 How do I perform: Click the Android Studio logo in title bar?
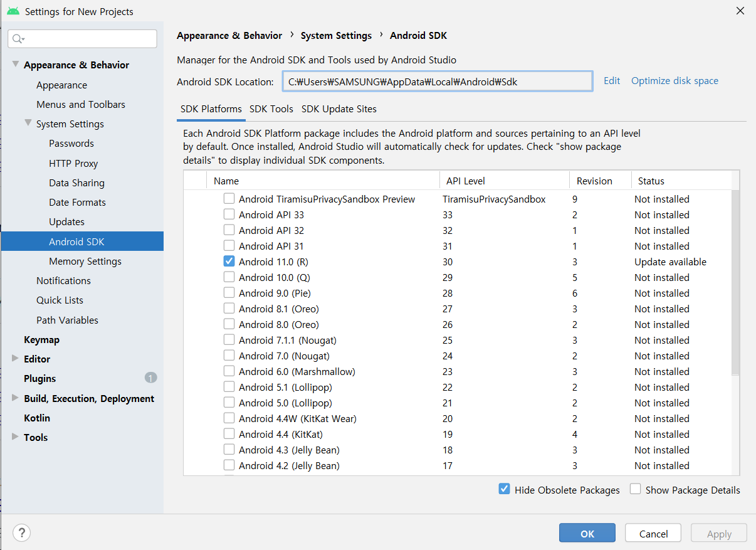click(x=13, y=11)
